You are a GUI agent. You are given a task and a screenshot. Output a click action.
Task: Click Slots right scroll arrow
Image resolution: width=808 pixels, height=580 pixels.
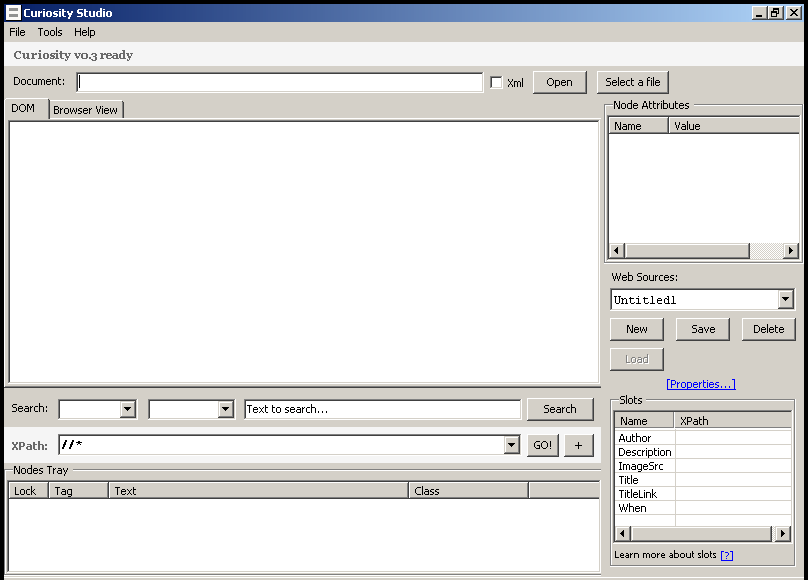(783, 534)
